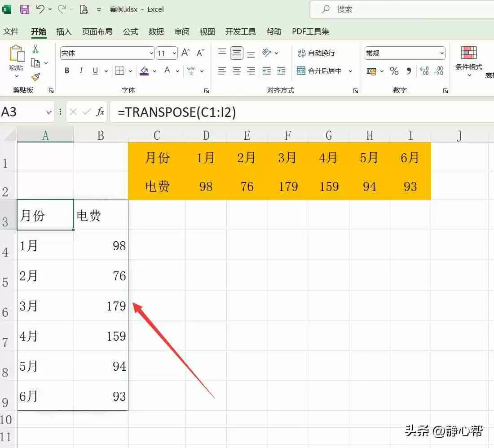
Task: Click the percent style icon
Action: pyautogui.click(x=394, y=71)
